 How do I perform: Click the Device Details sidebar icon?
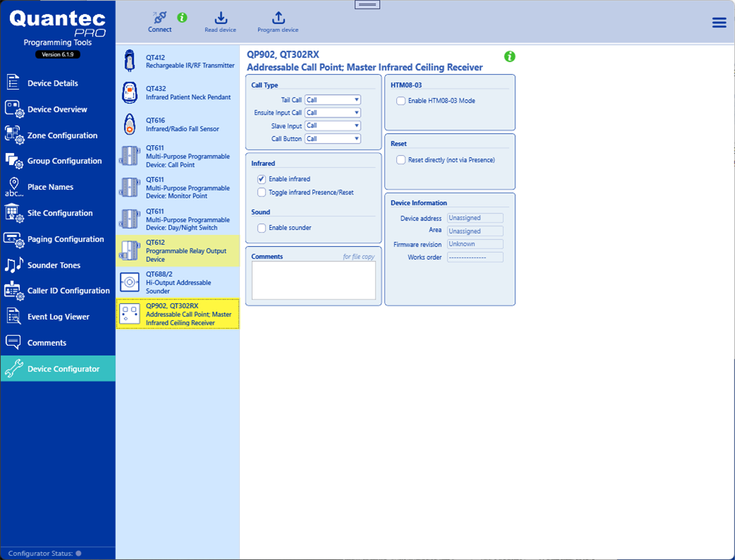[13, 82]
